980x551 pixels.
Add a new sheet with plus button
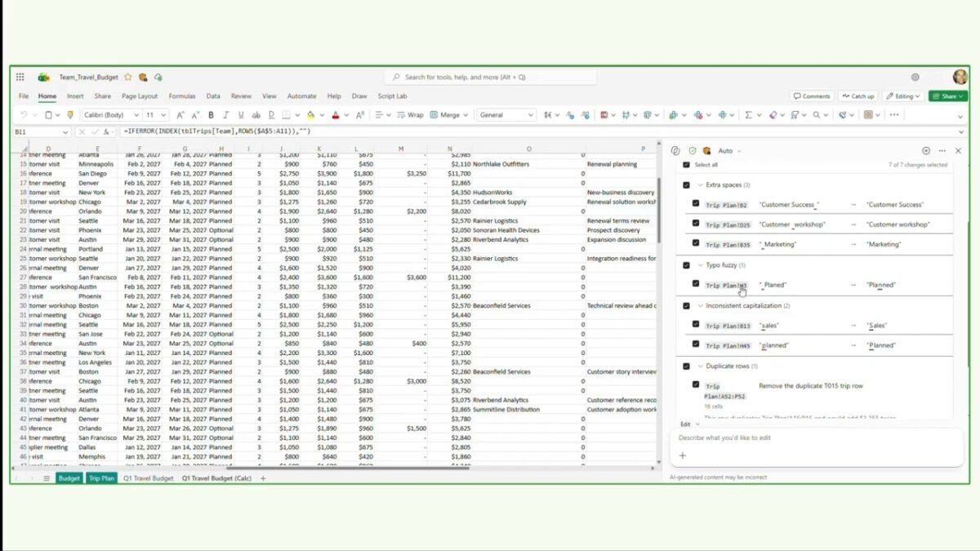(x=263, y=478)
